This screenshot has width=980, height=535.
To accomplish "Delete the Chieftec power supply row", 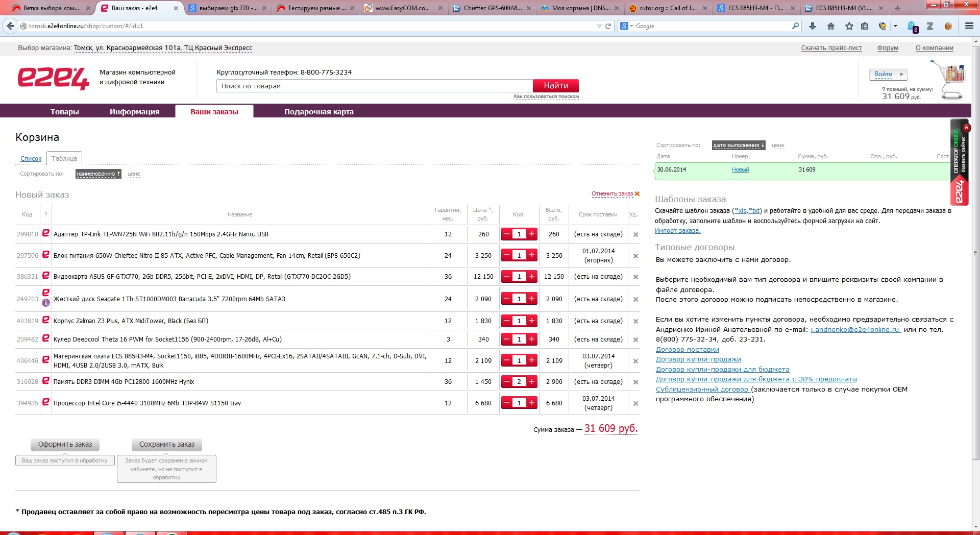I will pyautogui.click(x=635, y=256).
